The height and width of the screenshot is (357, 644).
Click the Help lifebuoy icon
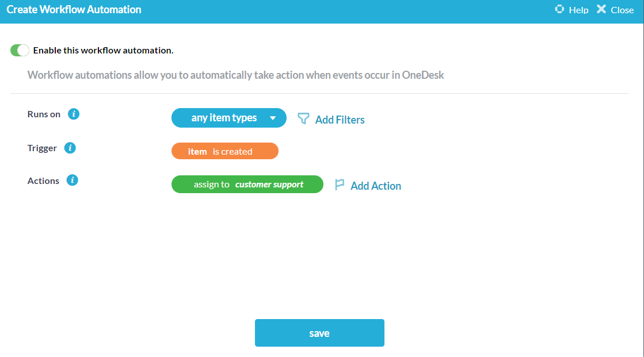click(x=559, y=10)
